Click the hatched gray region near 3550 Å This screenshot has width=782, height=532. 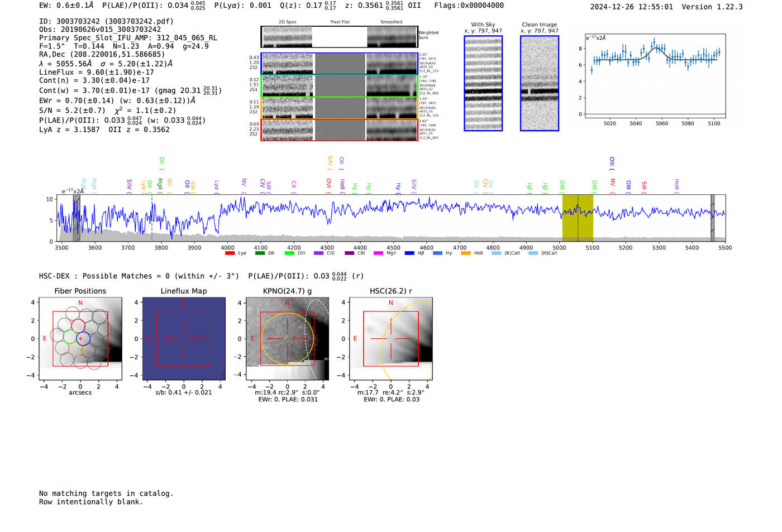(77, 218)
